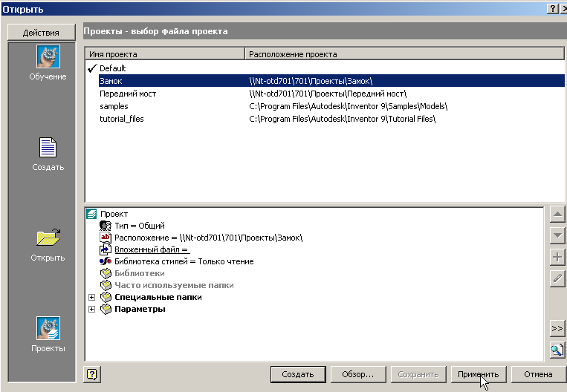The image size is (567, 392).
Task: Select the Специальные папки label
Action: [158, 297]
